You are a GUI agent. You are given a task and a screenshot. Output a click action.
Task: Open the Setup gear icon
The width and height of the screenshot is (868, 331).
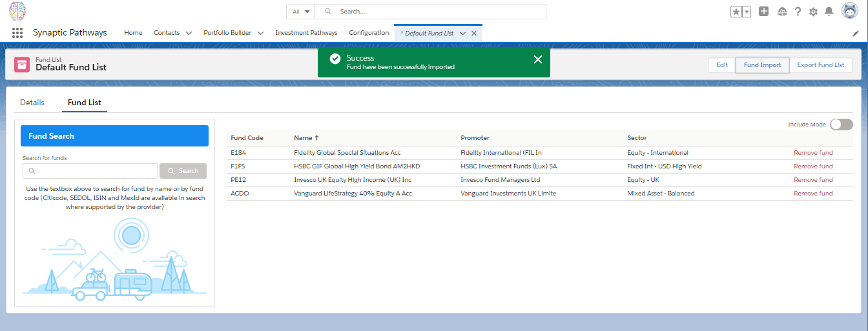pos(813,12)
